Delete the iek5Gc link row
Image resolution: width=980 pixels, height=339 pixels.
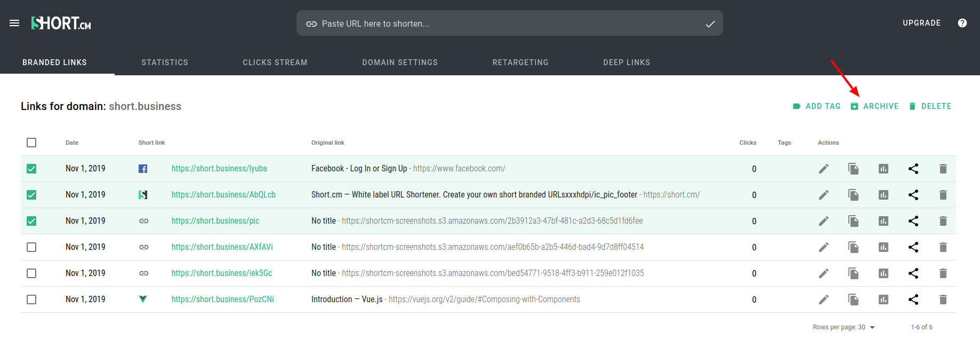[x=943, y=273]
